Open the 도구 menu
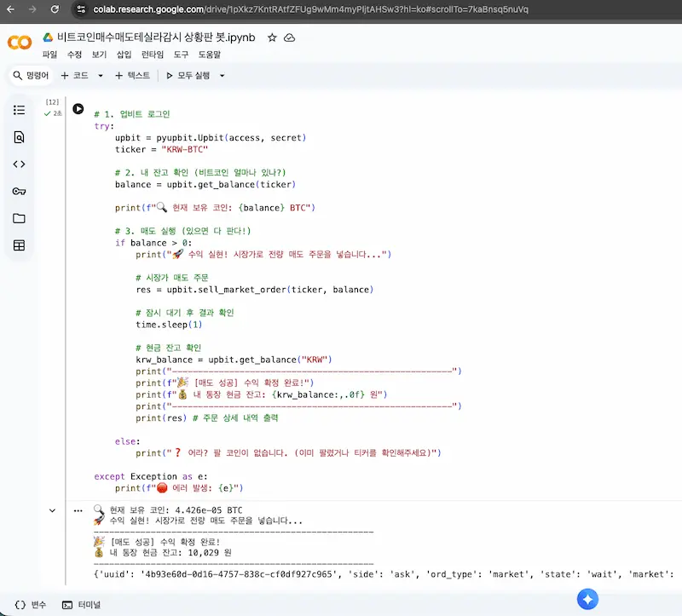682x616 pixels. 181,55
